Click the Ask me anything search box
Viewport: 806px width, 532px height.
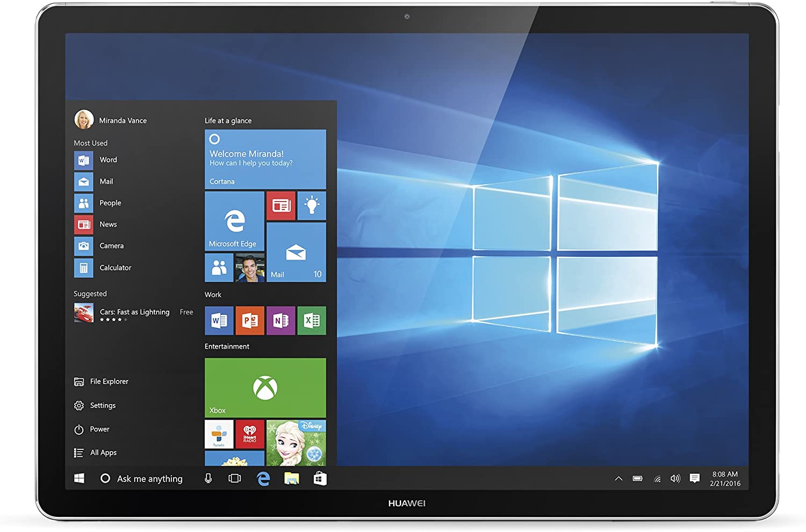(x=149, y=478)
